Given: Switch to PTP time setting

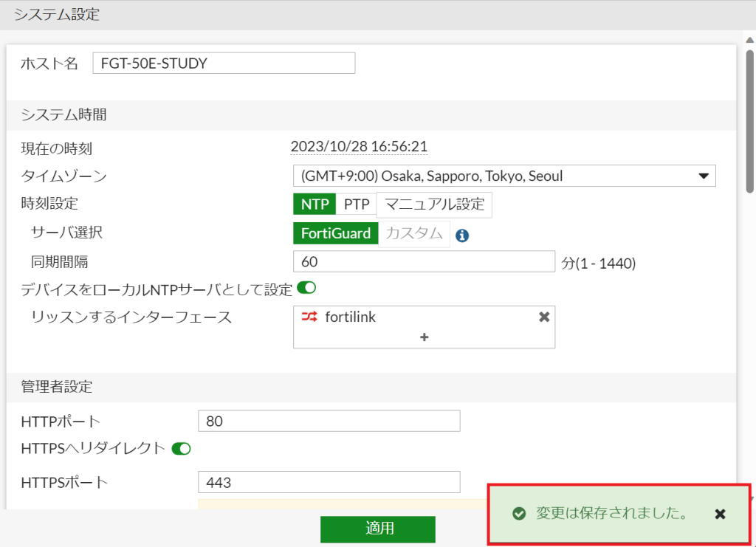Looking at the screenshot, I should click(x=357, y=204).
